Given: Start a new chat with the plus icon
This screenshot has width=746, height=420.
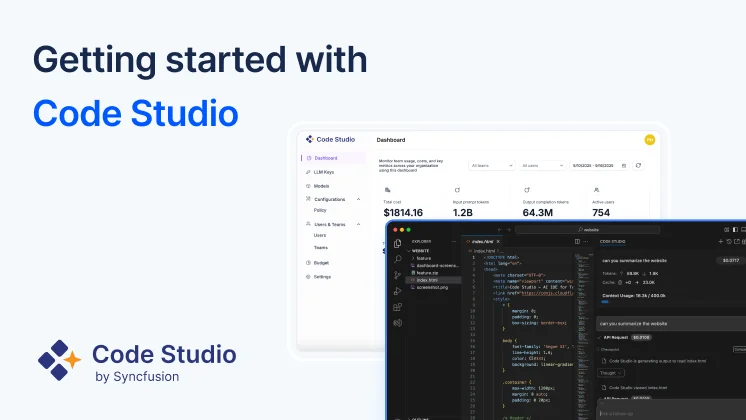Looking at the screenshot, I should 720,242.
